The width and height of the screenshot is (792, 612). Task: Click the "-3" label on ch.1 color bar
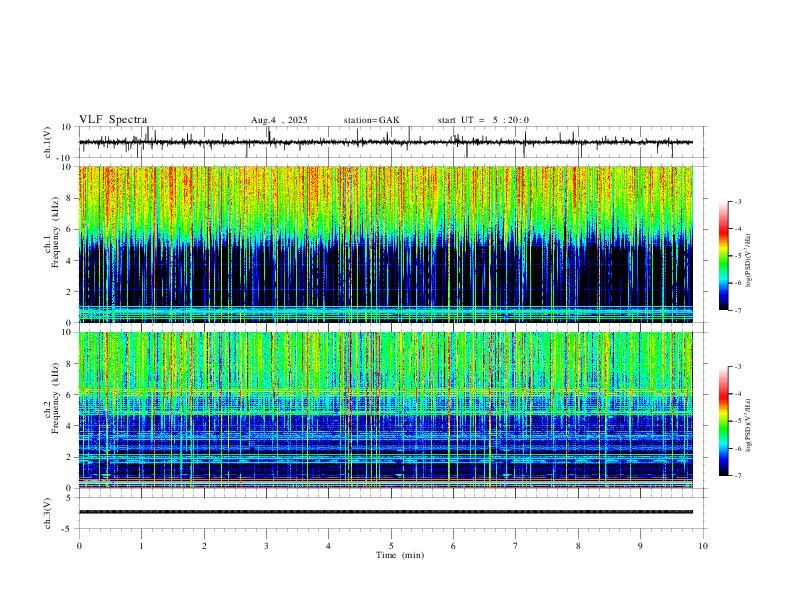pos(737,202)
